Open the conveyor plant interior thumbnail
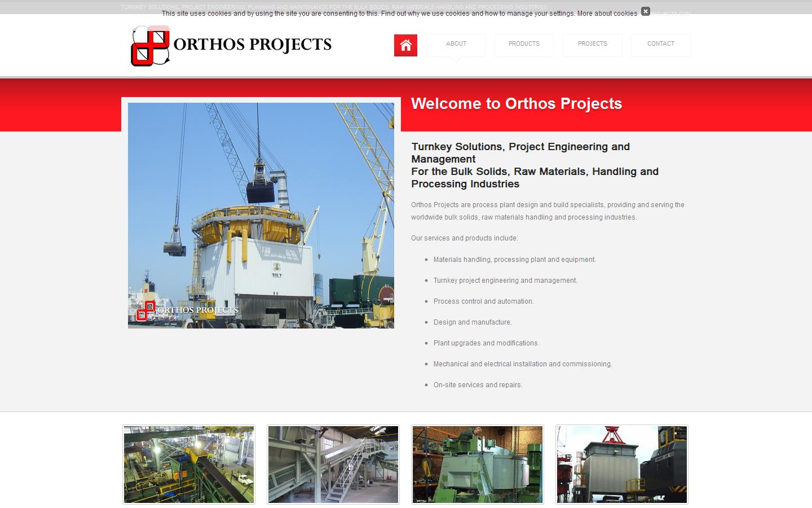 189,464
